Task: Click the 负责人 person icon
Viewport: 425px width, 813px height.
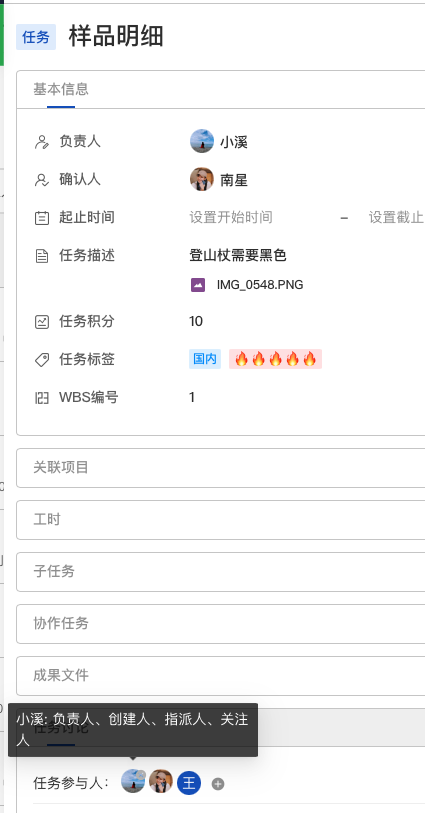Action: tap(41, 142)
